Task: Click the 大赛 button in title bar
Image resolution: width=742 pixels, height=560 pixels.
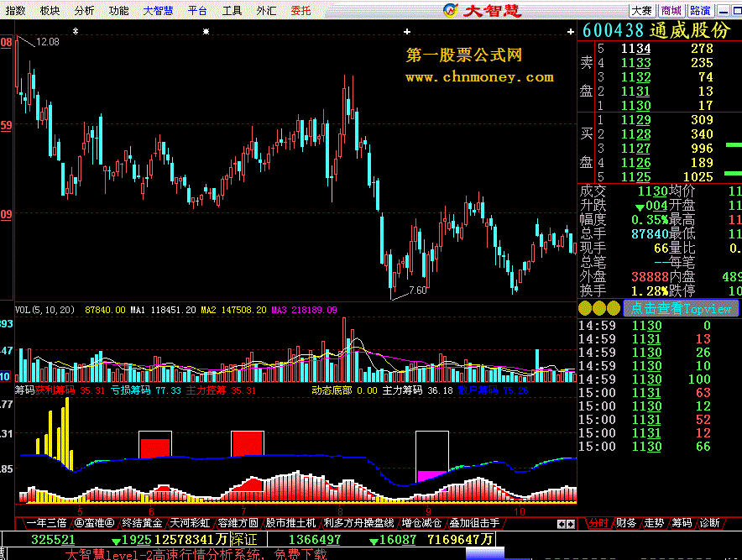Action: (642, 10)
